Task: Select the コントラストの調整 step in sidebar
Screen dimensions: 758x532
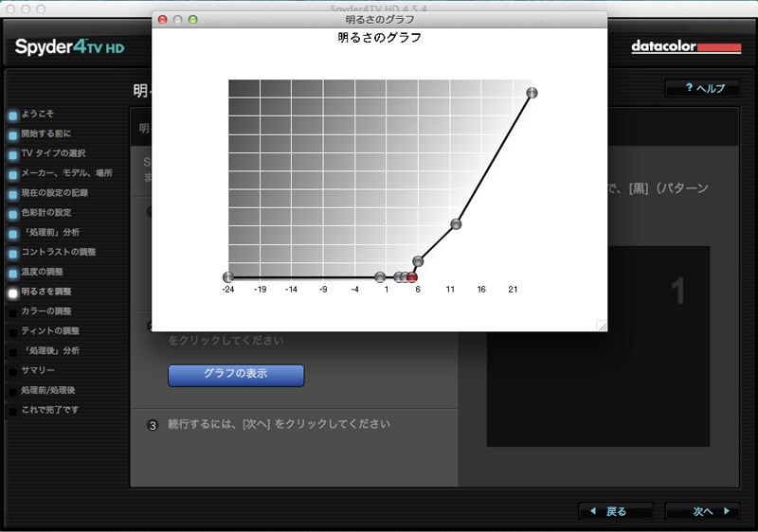Action: 59,253
